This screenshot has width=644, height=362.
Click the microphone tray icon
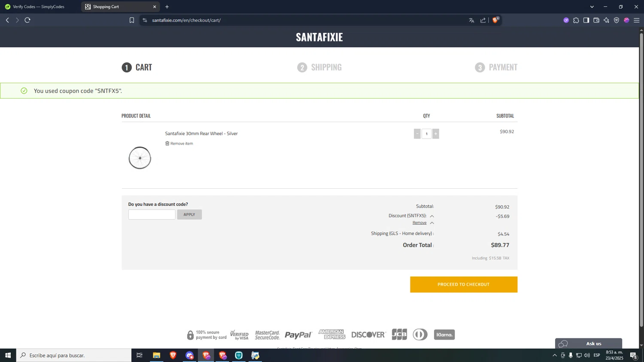click(571, 355)
